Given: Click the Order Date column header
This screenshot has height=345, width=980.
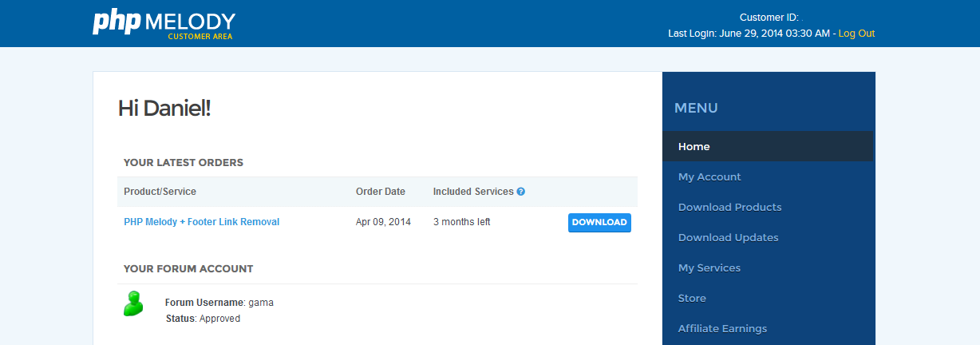Looking at the screenshot, I should (x=380, y=192).
